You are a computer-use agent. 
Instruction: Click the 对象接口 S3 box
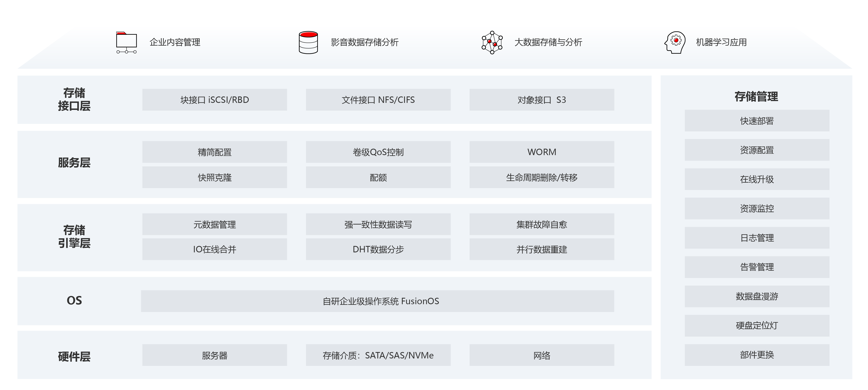click(x=542, y=100)
